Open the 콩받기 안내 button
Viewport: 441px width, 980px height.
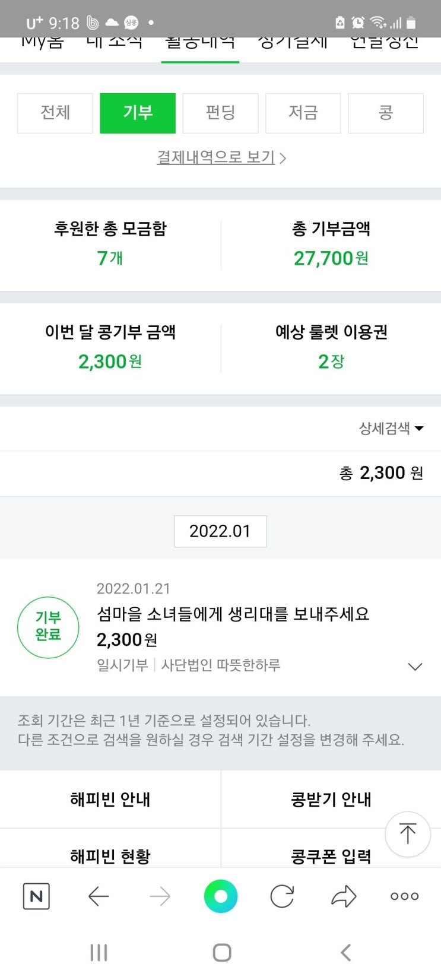[x=331, y=799]
